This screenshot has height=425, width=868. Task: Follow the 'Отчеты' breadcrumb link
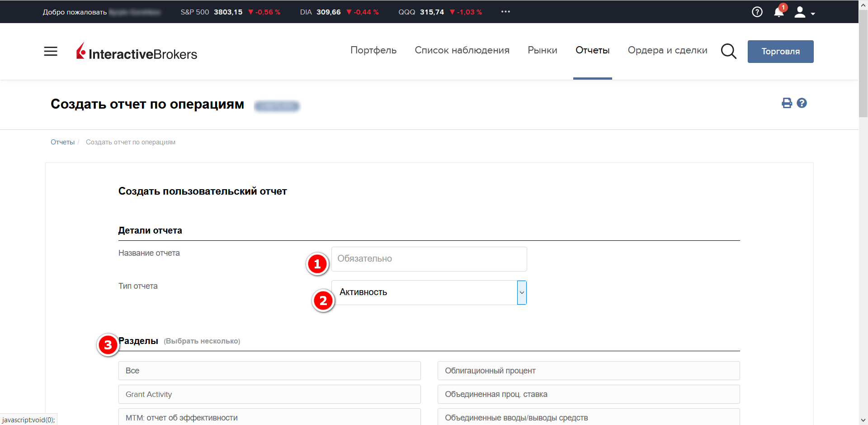click(x=62, y=142)
